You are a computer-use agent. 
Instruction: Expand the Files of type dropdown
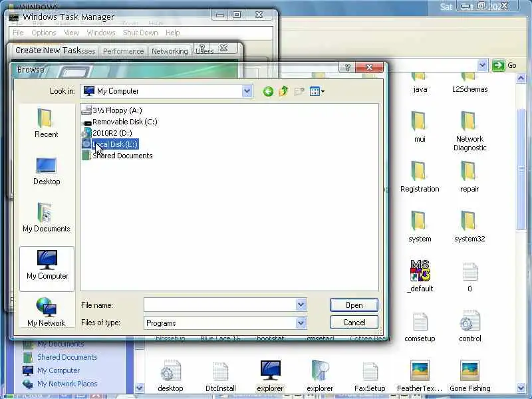(x=301, y=323)
